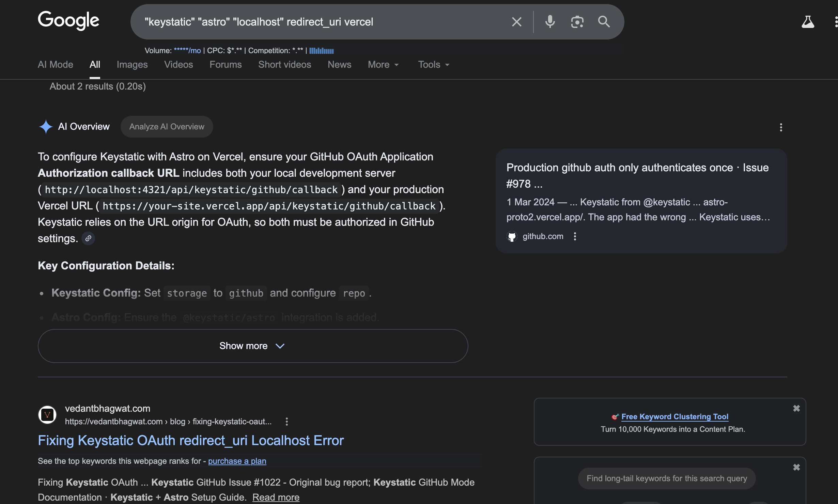Click Find long-tail keywords button
Image resolution: width=838 pixels, height=504 pixels.
(x=667, y=478)
